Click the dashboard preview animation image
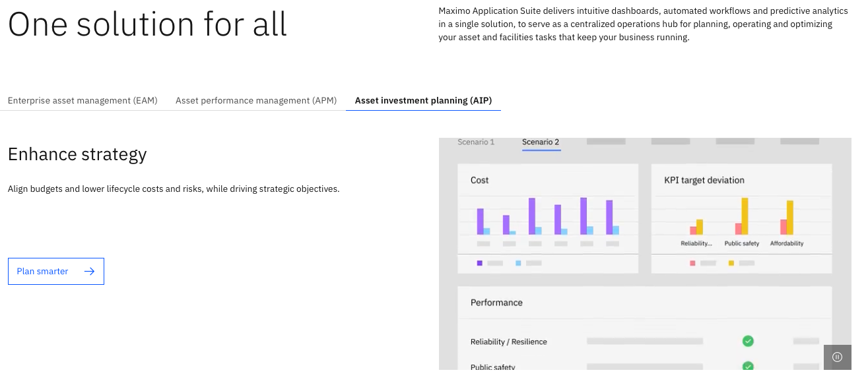Image resolution: width=868 pixels, height=389 pixels. coord(645,254)
